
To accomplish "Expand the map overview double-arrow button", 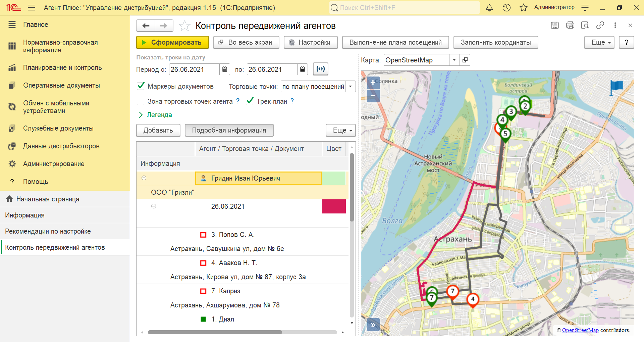I will tap(373, 325).
